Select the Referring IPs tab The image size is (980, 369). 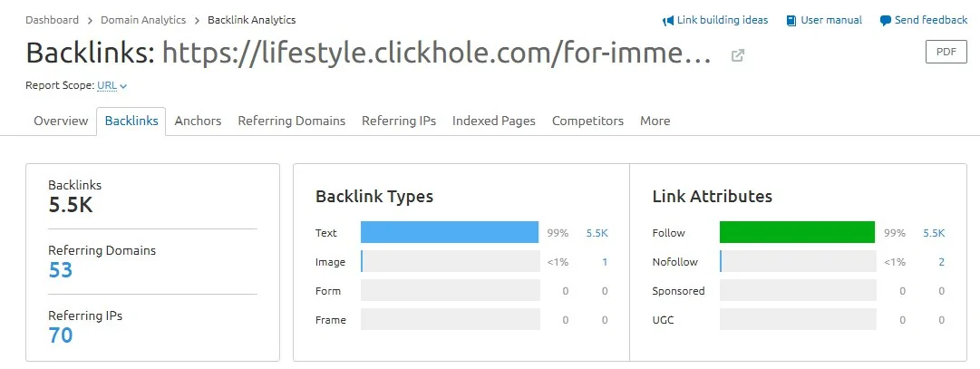point(399,121)
